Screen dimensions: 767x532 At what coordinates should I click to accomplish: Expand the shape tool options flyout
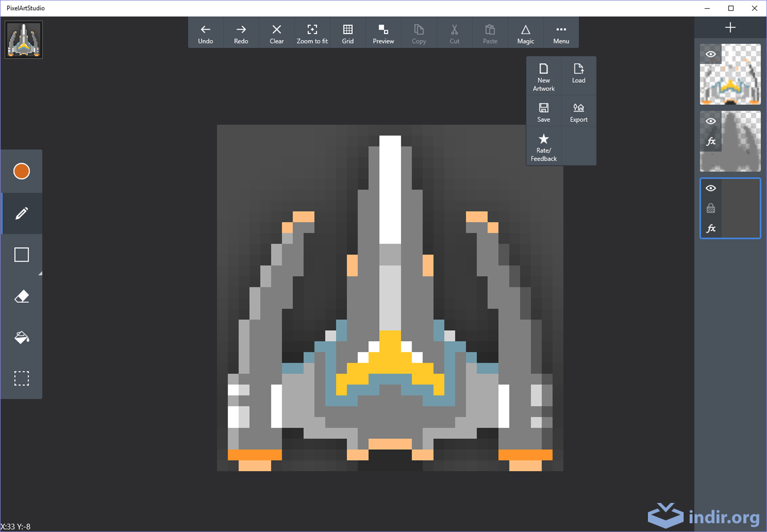click(x=40, y=272)
